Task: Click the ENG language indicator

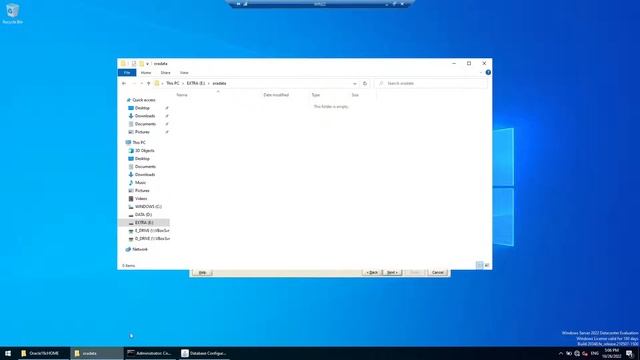Action: click(595, 353)
